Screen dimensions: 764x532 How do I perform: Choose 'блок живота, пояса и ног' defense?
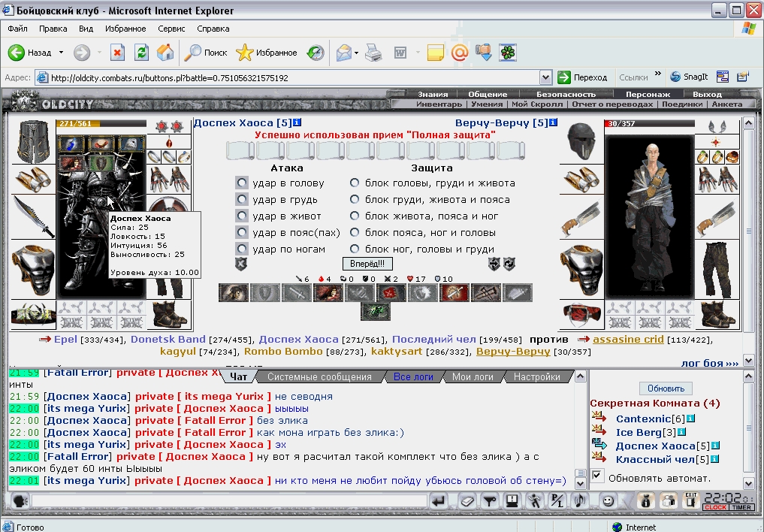click(x=355, y=216)
